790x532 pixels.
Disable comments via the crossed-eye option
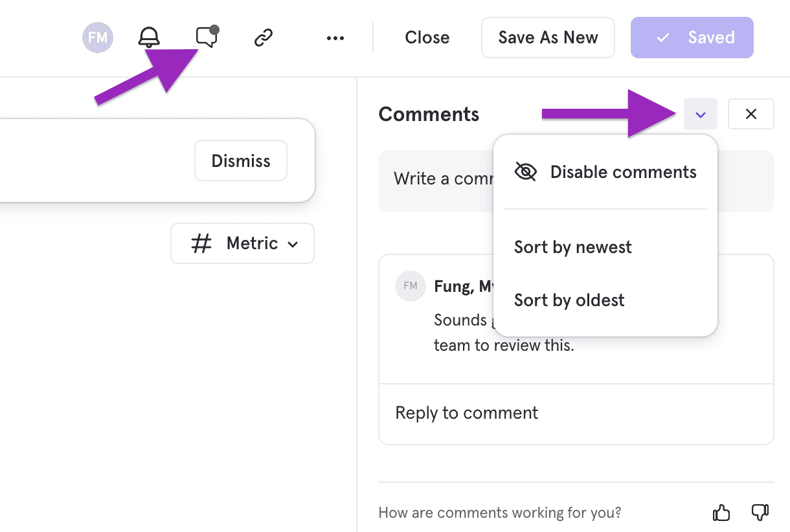(x=605, y=172)
